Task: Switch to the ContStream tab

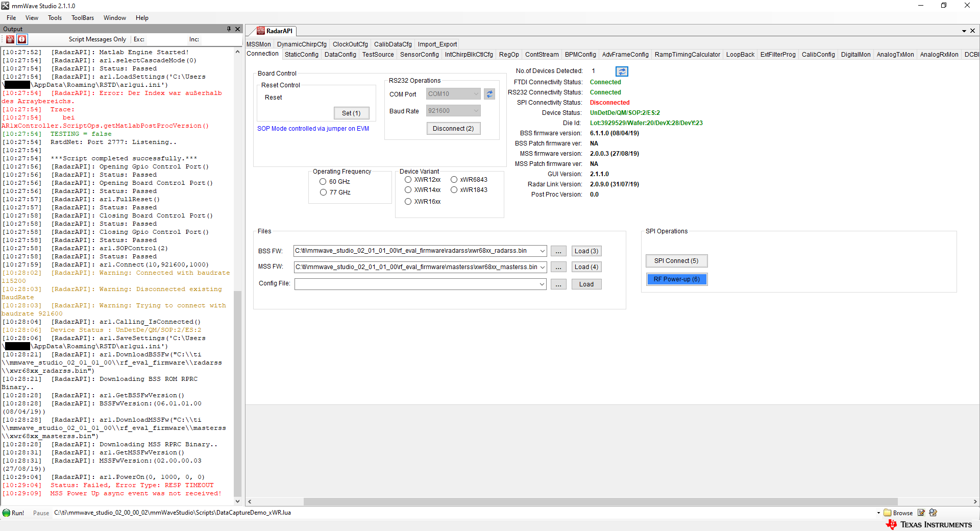Action: coord(542,55)
